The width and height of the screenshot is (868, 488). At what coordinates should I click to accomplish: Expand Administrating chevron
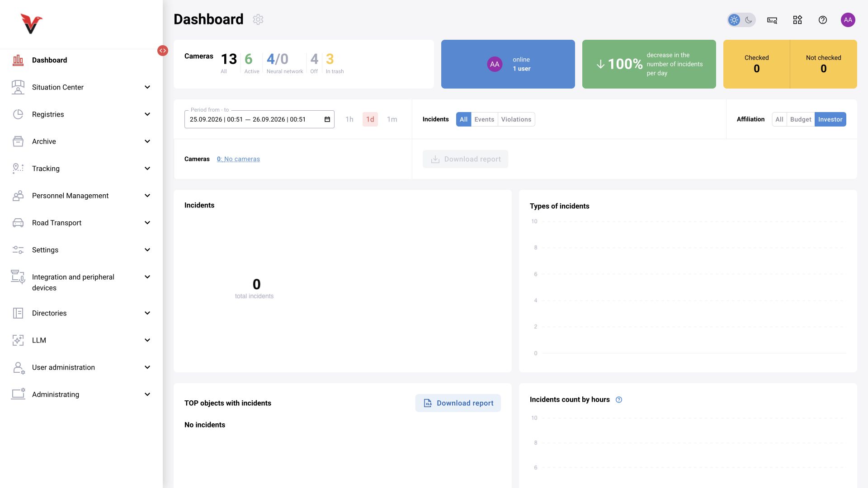(147, 394)
